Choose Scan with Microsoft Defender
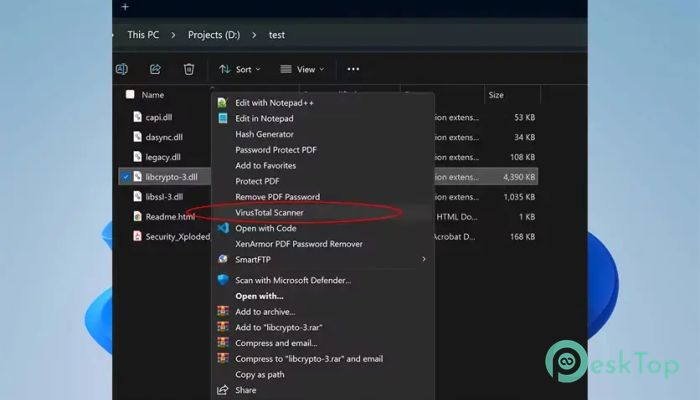 (293, 280)
